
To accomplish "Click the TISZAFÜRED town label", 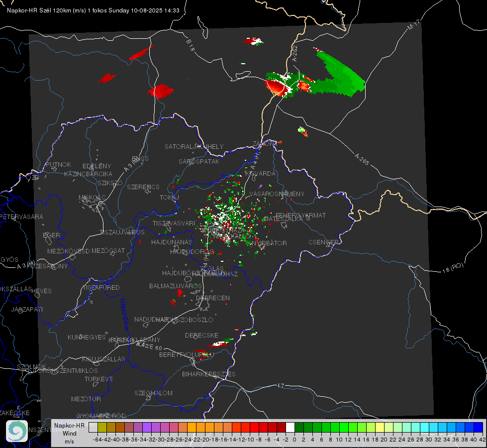I will [x=101, y=287].
